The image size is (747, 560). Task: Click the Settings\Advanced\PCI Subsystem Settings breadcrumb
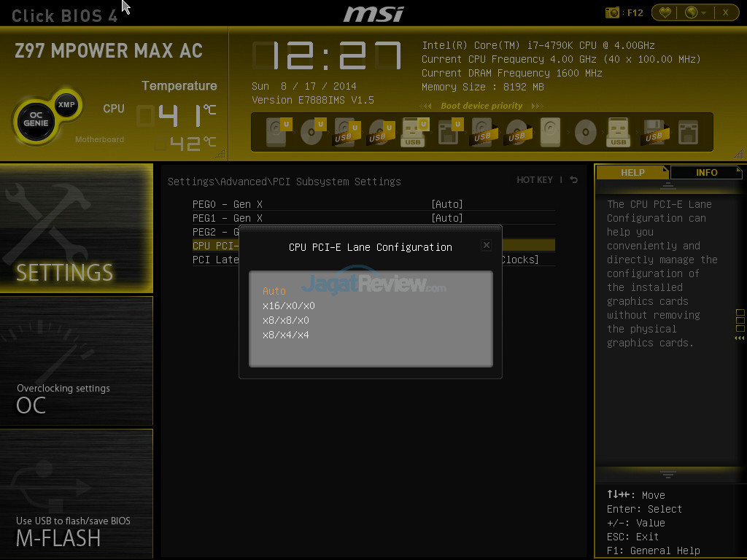coord(285,182)
